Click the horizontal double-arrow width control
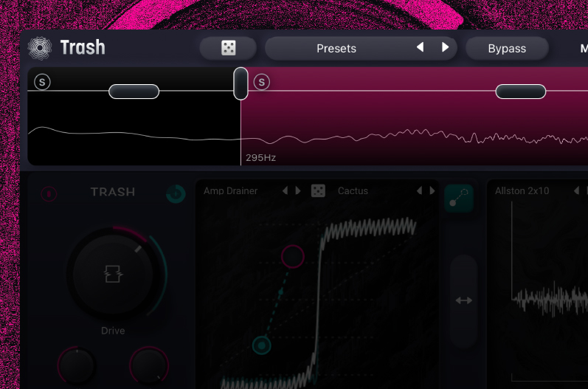 click(x=464, y=300)
